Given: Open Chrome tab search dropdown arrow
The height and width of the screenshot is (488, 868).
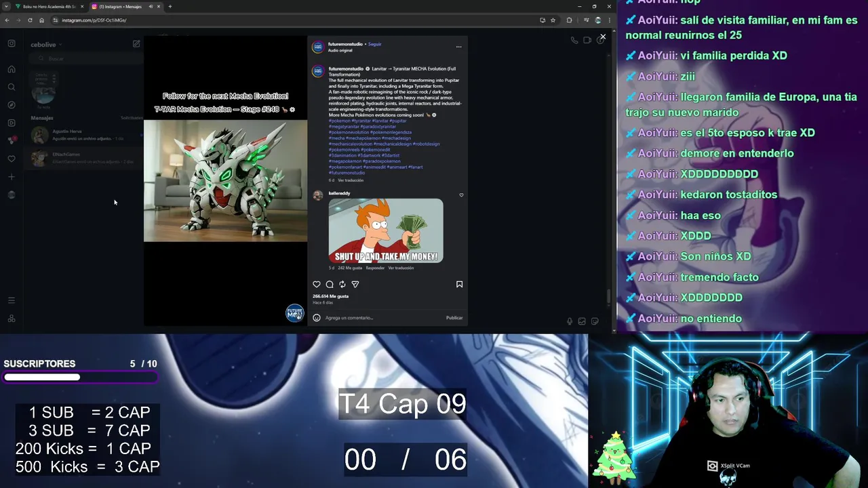Looking at the screenshot, I should tap(6, 7).
